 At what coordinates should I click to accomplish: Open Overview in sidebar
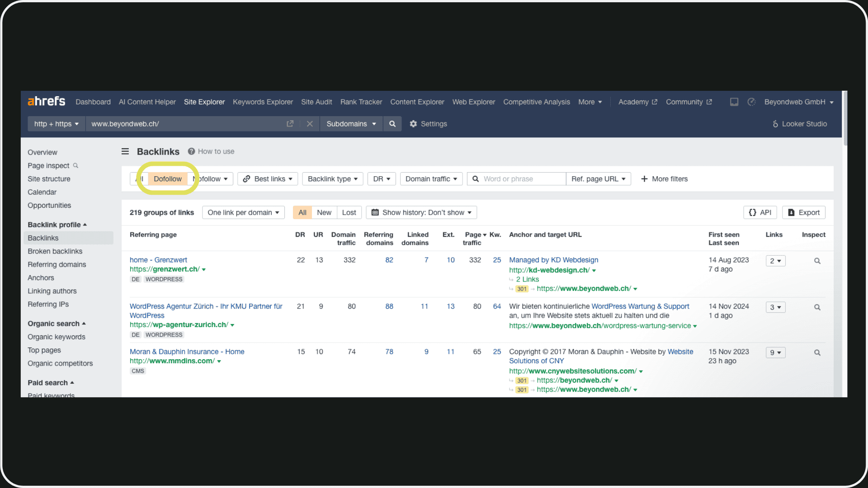click(42, 152)
